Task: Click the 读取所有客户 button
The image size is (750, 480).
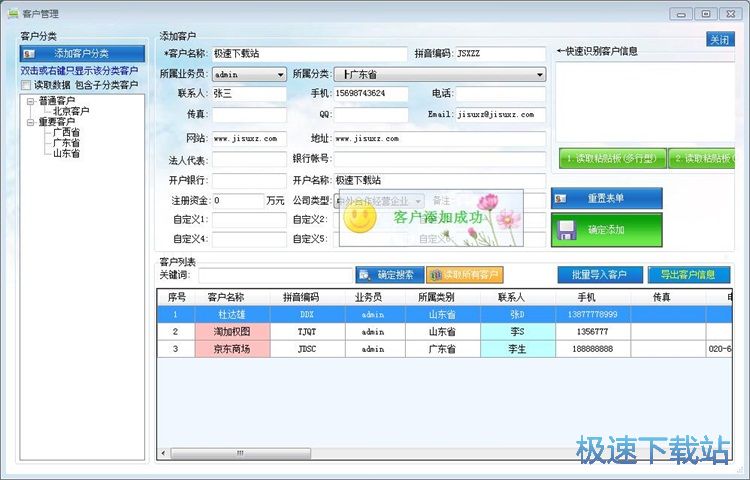Action: tap(464, 275)
